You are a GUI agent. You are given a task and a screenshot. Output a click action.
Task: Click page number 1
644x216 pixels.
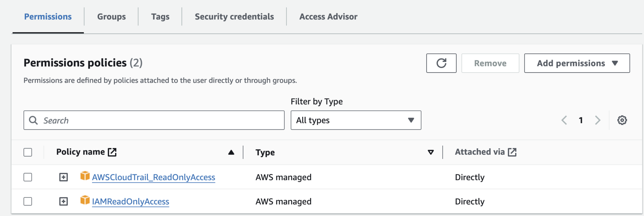click(581, 120)
